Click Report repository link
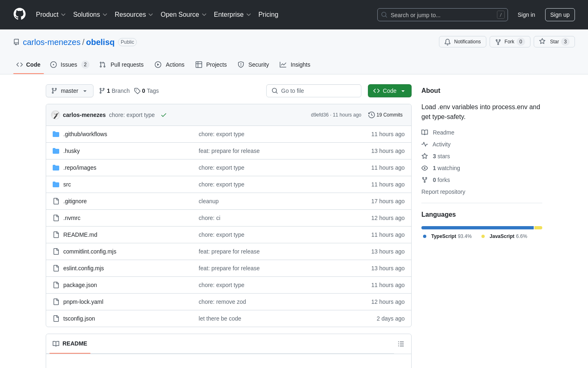Image resolution: width=588 pixels, height=368 pixels. tap(443, 192)
